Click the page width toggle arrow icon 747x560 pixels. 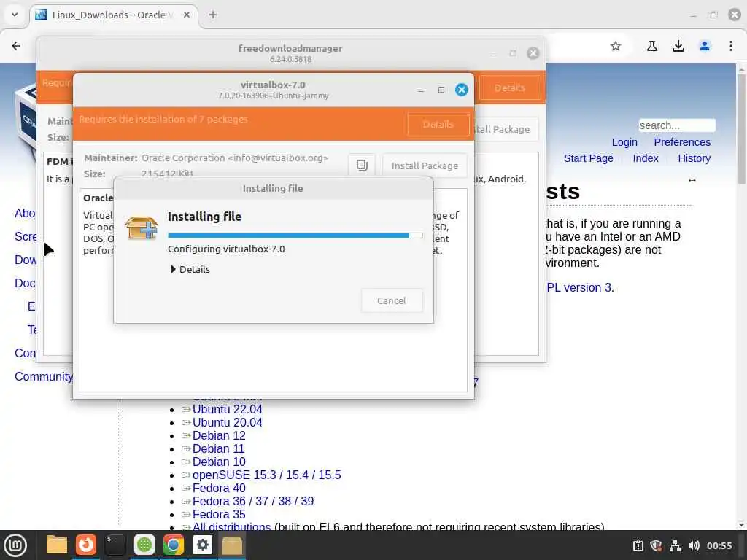pos(692,180)
